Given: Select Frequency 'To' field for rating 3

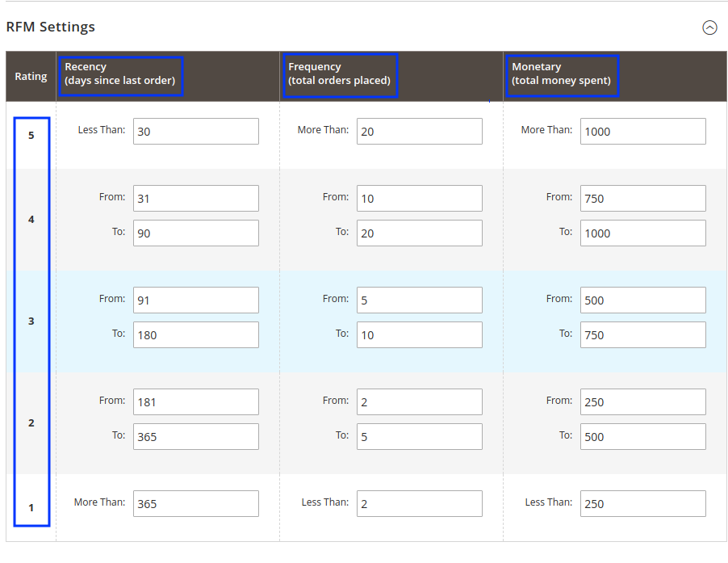Looking at the screenshot, I should (420, 335).
